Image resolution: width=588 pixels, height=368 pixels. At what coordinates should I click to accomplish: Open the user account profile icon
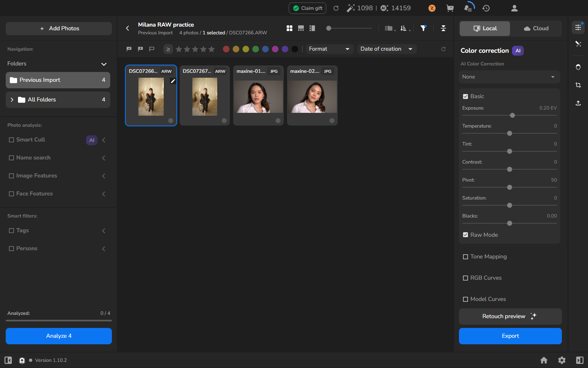tap(514, 8)
